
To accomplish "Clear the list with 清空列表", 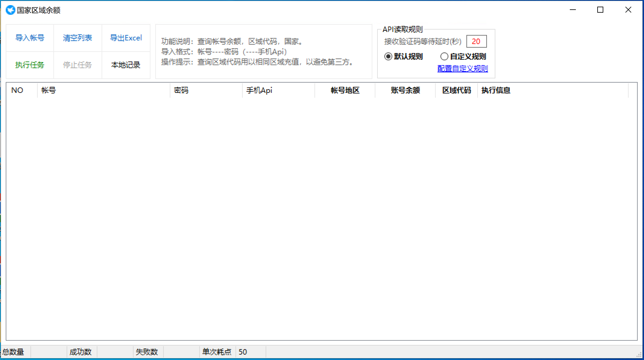I will pyautogui.click(x=77, y=38).
